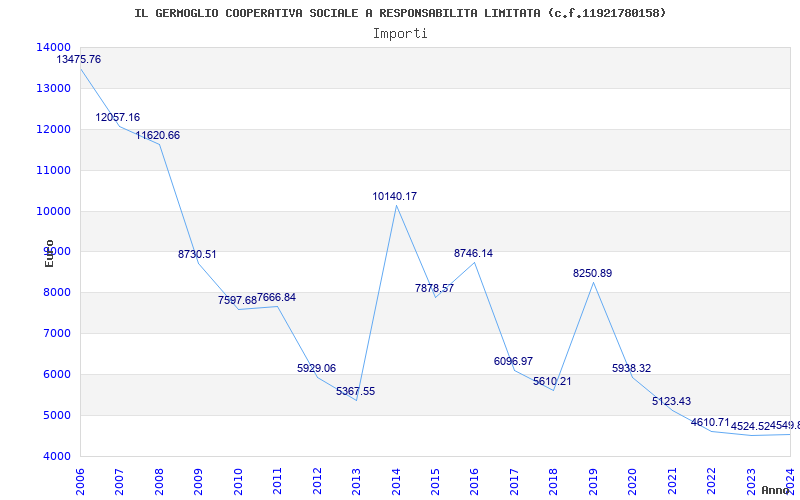Viewport: 800px width, 500px height.
Task: Select the 11620.66 data label
Action: [x=158, y=136]
